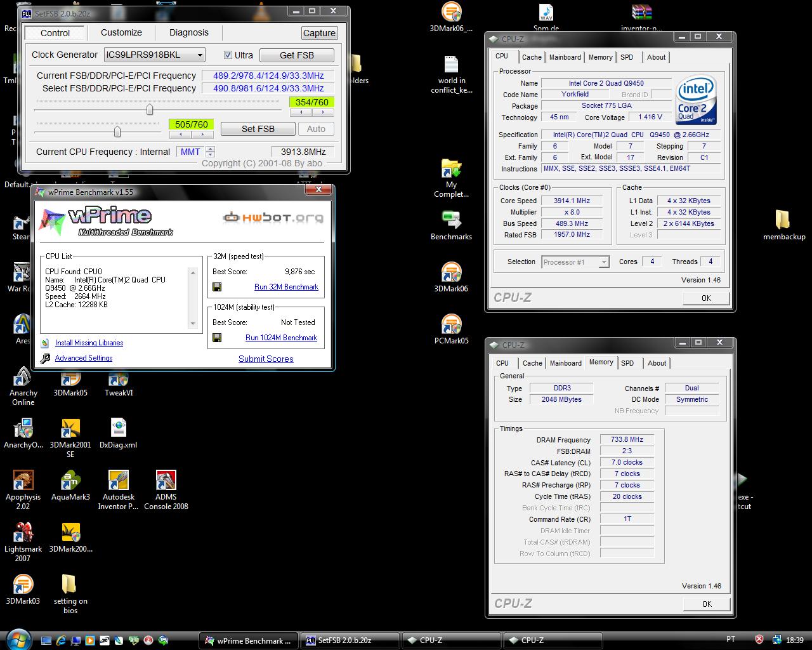Screen dimensions: 812x650
Task: Open the SPD tab in lower CPU-Z window
Action: (x=627, y=363)
